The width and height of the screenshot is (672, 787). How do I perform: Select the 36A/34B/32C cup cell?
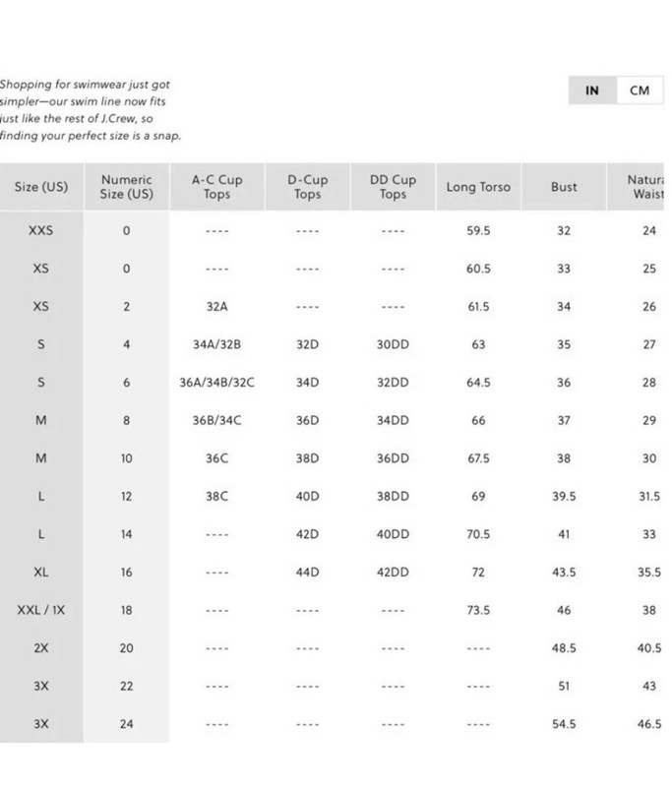point(216,383)
